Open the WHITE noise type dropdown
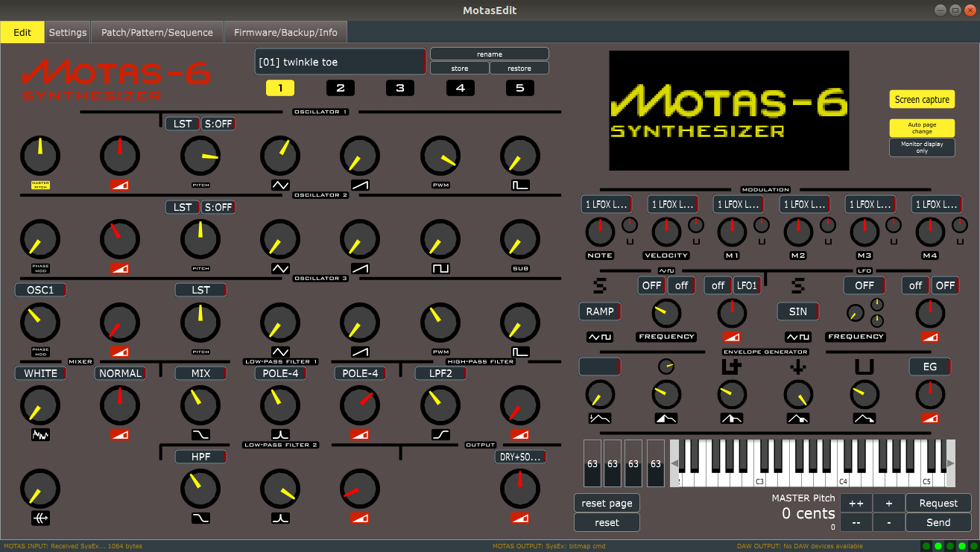Image resolution: width=980 pixels, height=552 pixels. [x=40, y=373]
